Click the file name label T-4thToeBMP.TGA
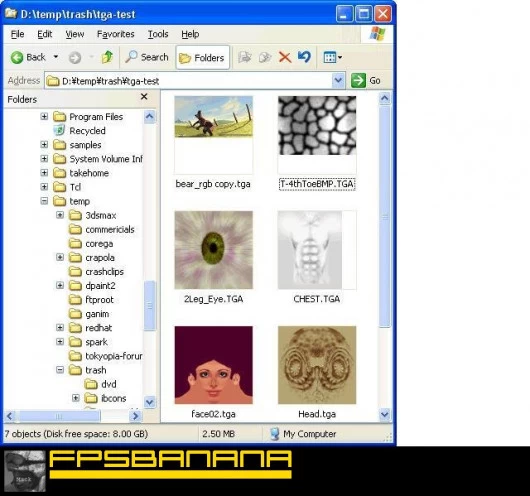 click(317, 184)
